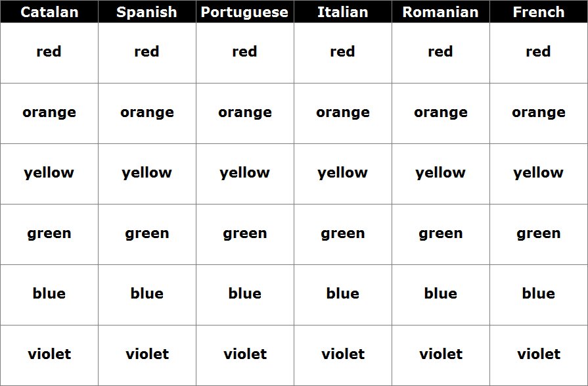The height and width of the screenshot is (386, 588).
Task: Click 'blue' in the Romanian column
Action: click(441, 293)
